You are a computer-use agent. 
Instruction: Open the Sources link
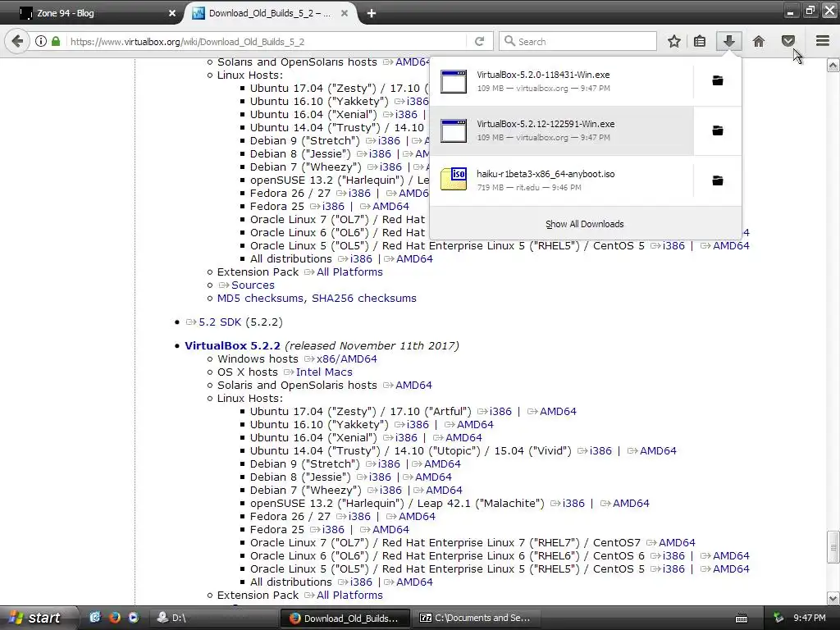click(x=253, y=285)
